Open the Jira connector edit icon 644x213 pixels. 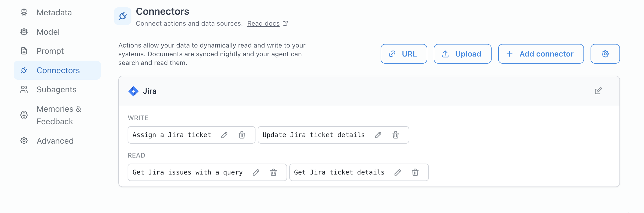598,91
